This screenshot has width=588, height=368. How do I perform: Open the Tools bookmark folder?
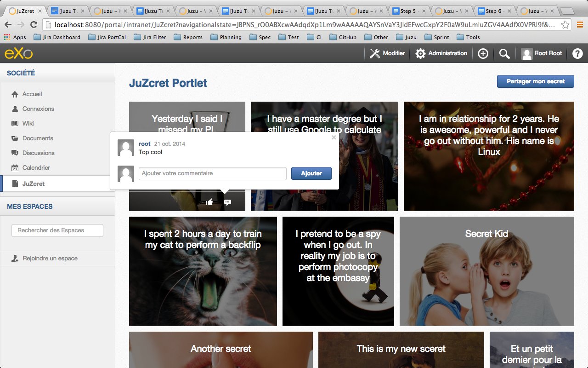[x=468, y=37]
